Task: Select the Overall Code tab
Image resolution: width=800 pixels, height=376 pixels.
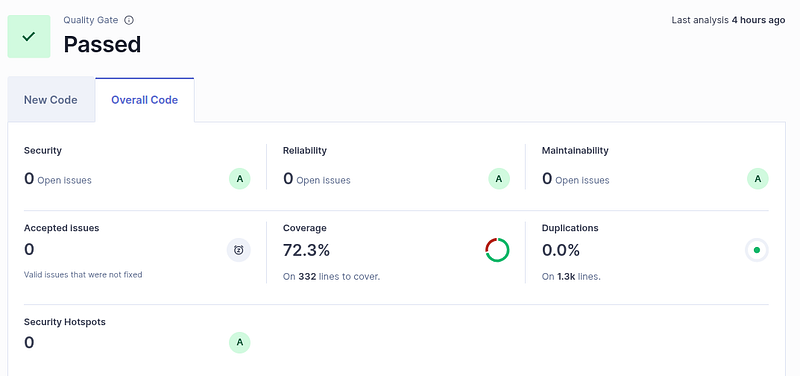Action: [144, 99]
